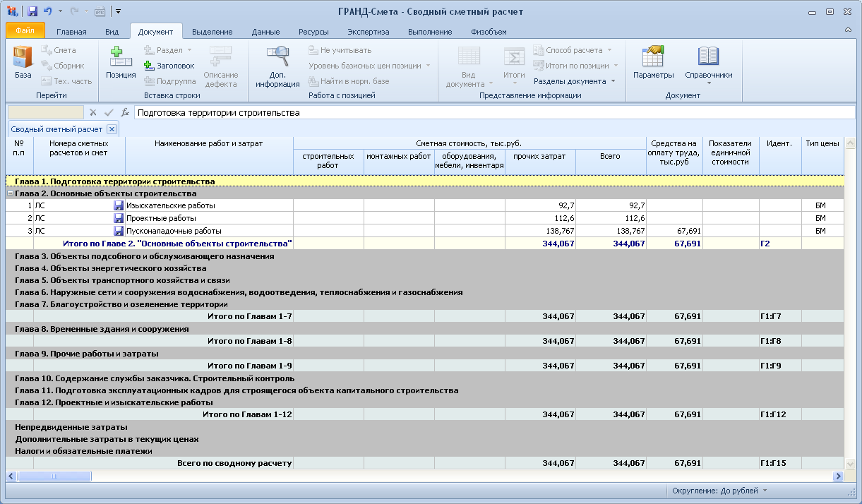This screenshot has width=862, height=504.
Task: Open the Разделы документа dropdown
Action: click(574, 81)
